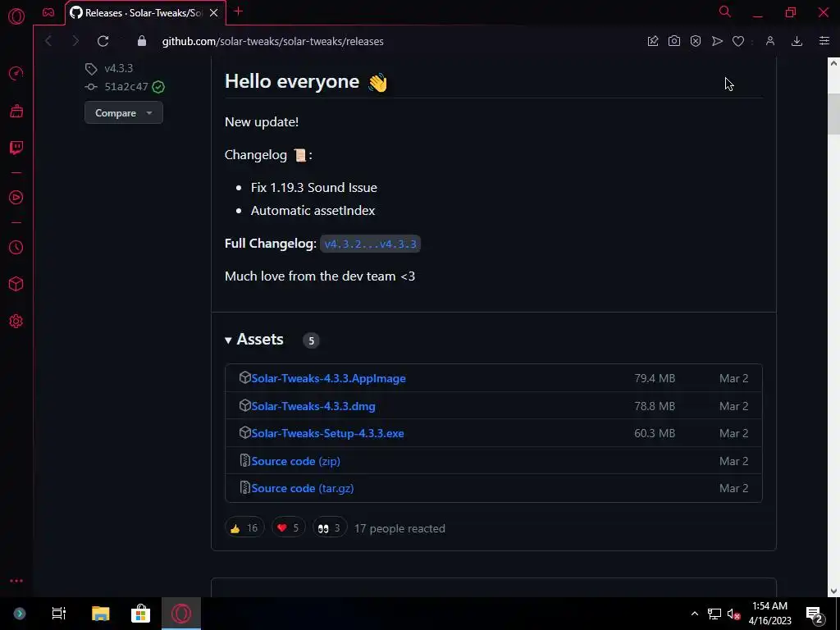Download Solar-Tweaks-4.3.3.dmg
This screenshot has width=840, height=630.
click(x=313, y=406)
